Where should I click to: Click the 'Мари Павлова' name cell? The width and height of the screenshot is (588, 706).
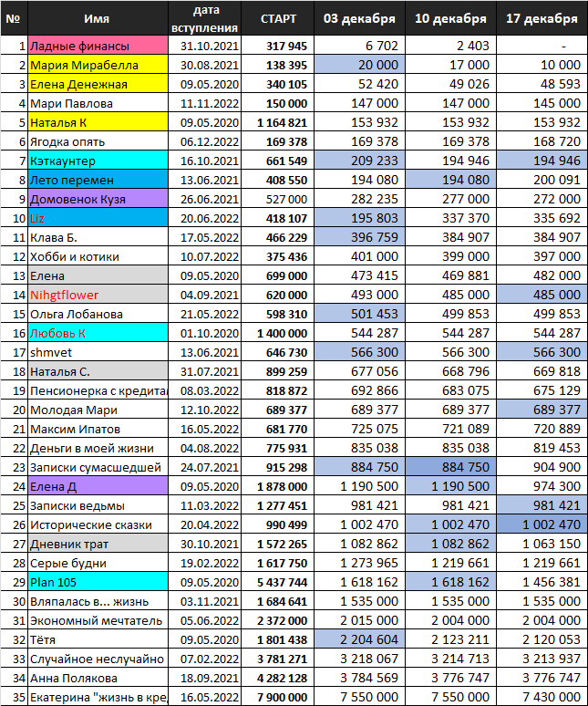[98, 103]
